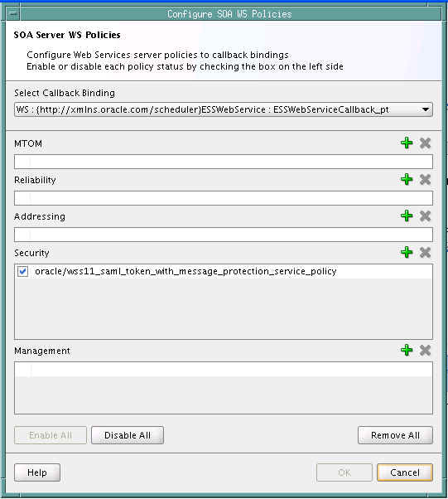
Task: Delete Addressing policy with gray X
Action: pyautogui.click(x=425, y=216)
